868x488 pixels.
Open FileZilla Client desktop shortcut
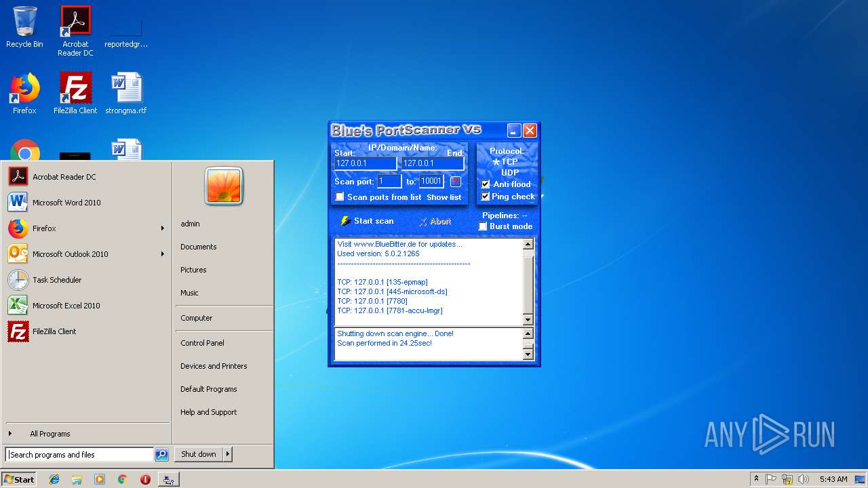click(75, 94)
